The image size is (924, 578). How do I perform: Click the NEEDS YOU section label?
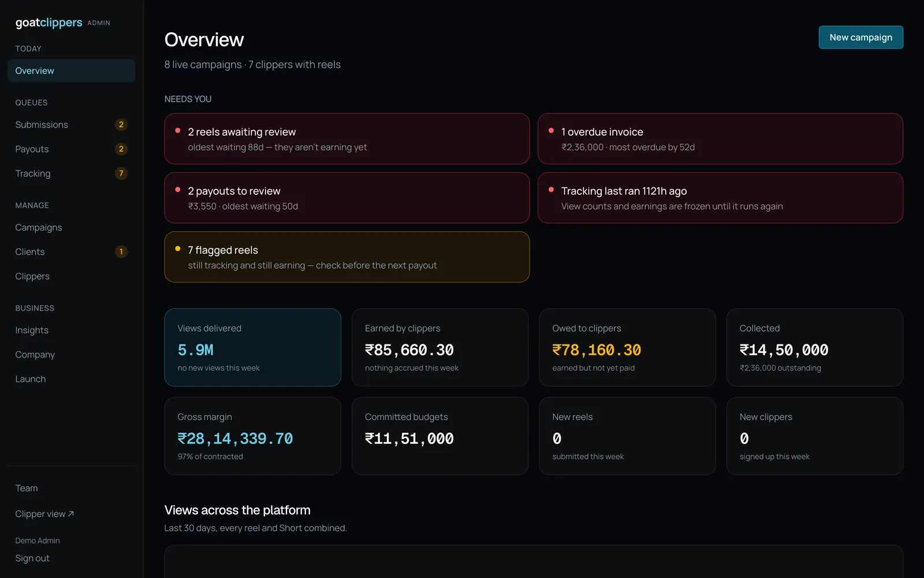(188, 99)
